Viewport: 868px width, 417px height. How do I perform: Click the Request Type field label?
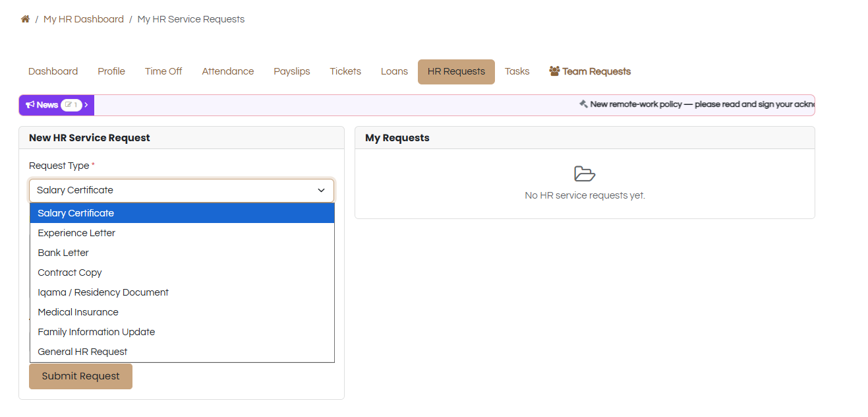62,166
